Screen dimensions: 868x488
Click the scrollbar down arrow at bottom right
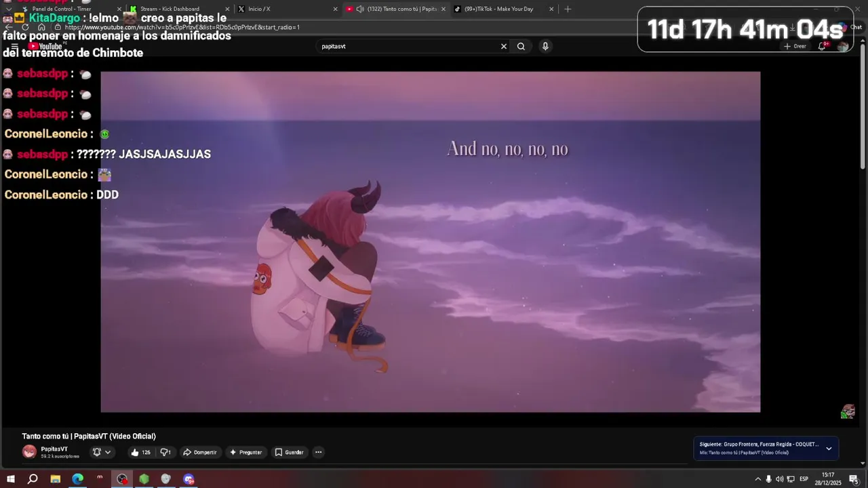click(x=863, y=464)
